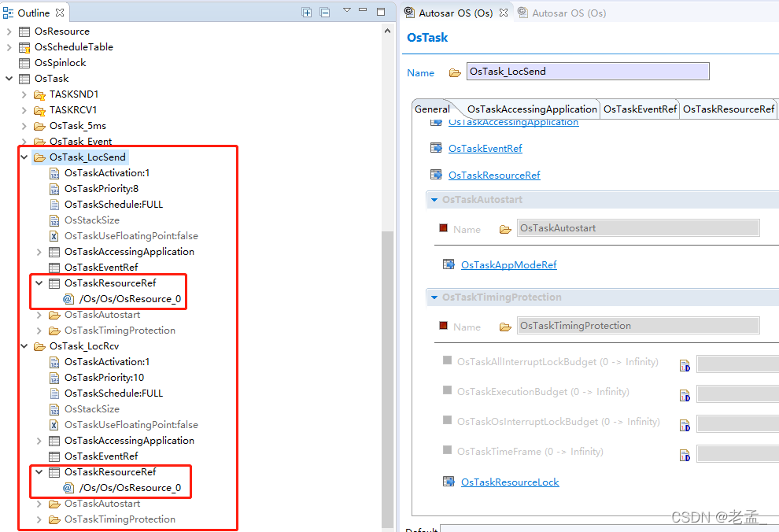Expand the TASKRCV1 tree node
The height and width of the screenshot is (532, 779).
click(24, 110)
